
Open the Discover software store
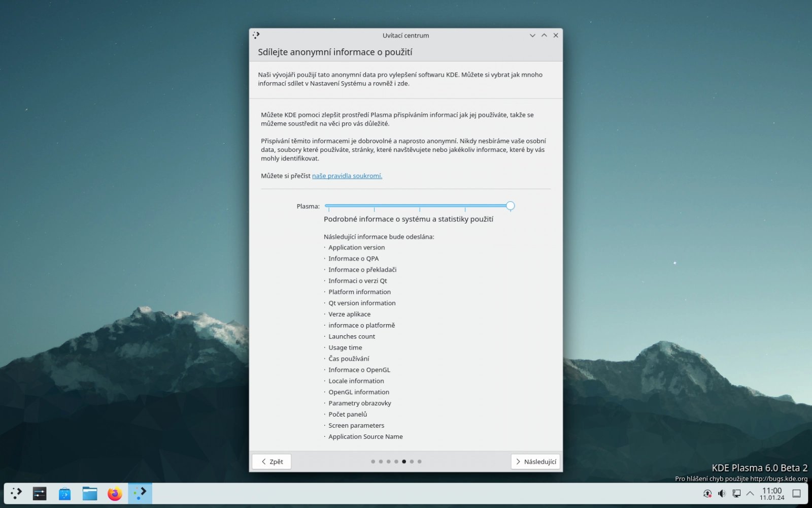point(64,493)
